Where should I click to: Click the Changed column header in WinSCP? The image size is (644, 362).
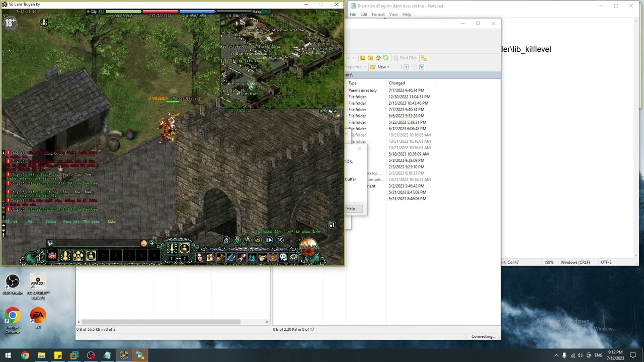396,83
